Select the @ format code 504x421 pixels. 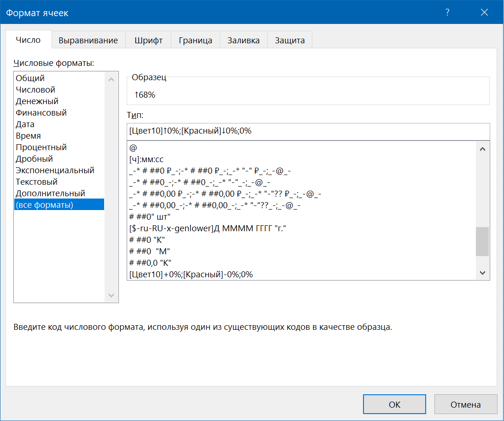(301, 148)
